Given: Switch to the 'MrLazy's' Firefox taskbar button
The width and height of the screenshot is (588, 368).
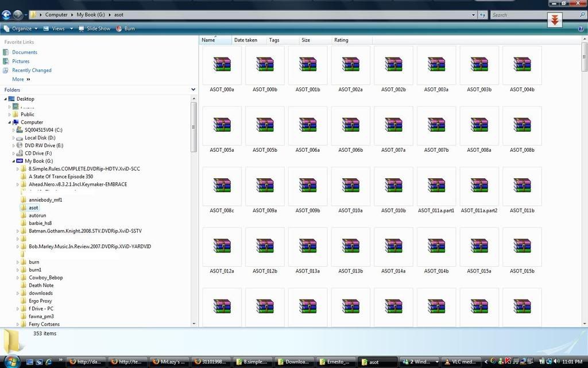Looking at the screenshot, I should pos(170,362).
